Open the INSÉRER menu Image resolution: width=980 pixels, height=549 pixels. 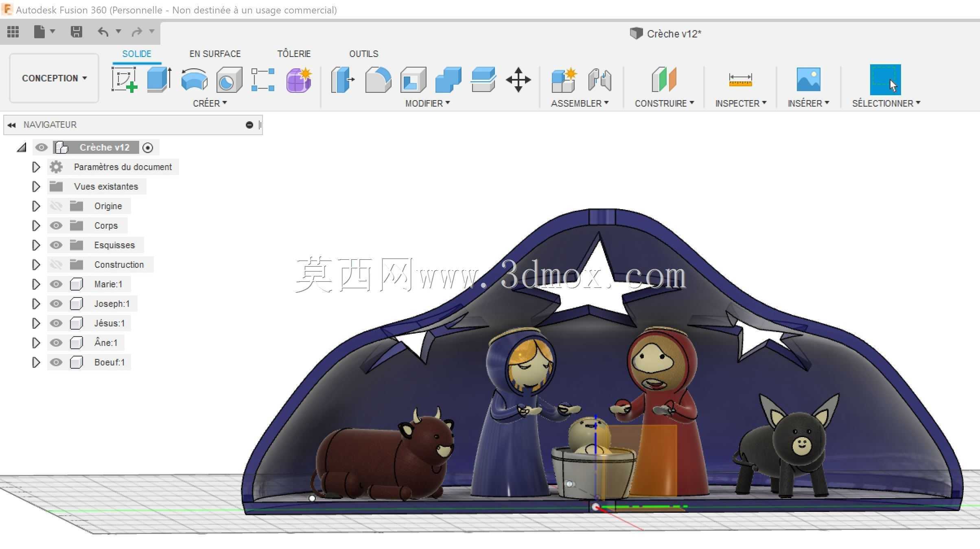click(808, 103)
